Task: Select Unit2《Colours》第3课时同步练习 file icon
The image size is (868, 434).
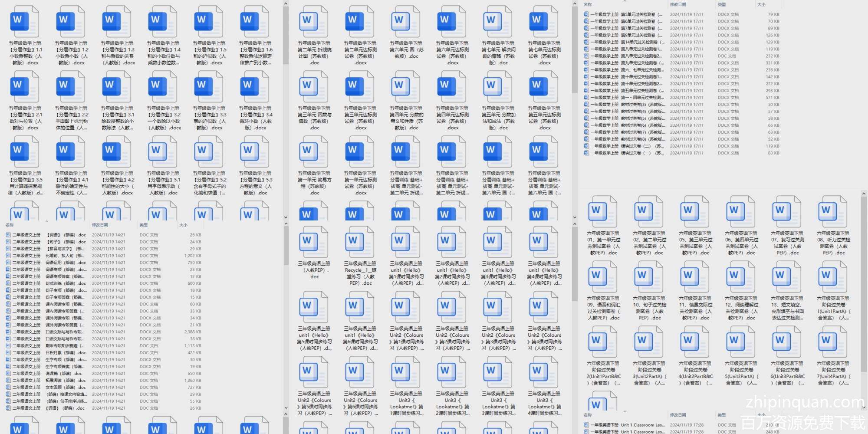Action: pyautogui.click(x=498, y=307)
